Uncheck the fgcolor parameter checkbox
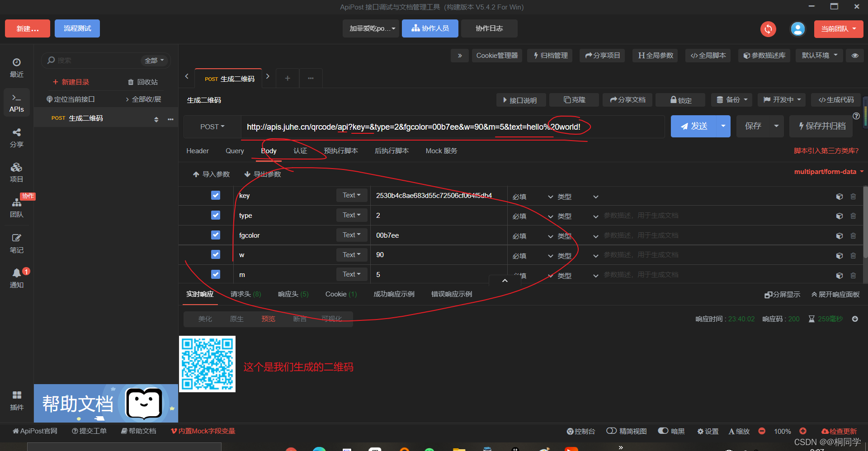Image resolution: width=868 pixels, height=451 pixels. pos(216,235)
